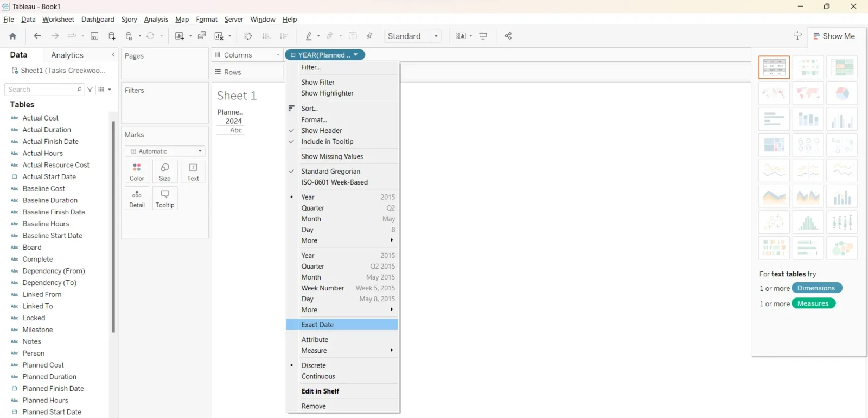Filter fields funnel icon in Data pane
The image size is (868, 418).
pos(90,90)
